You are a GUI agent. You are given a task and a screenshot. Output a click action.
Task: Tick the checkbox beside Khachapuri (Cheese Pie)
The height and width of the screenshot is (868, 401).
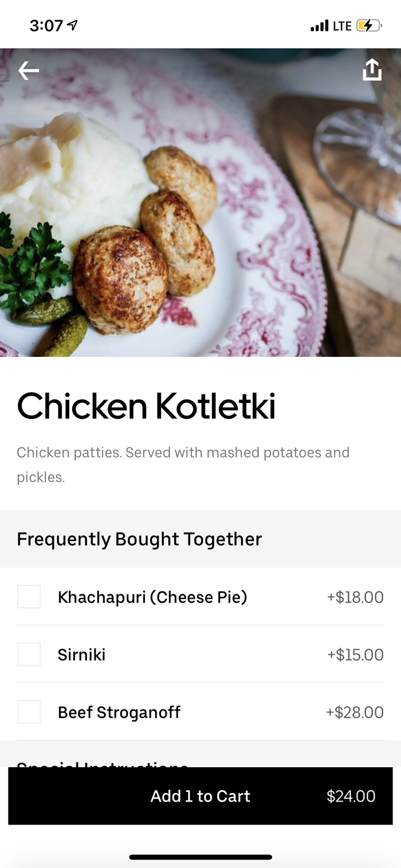point(29,596)
